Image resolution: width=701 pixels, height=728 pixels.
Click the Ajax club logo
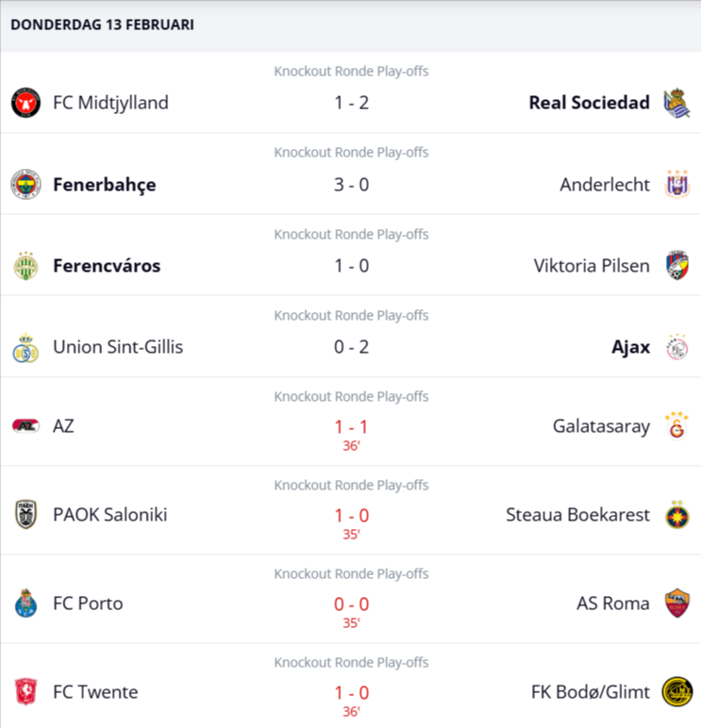676,347
